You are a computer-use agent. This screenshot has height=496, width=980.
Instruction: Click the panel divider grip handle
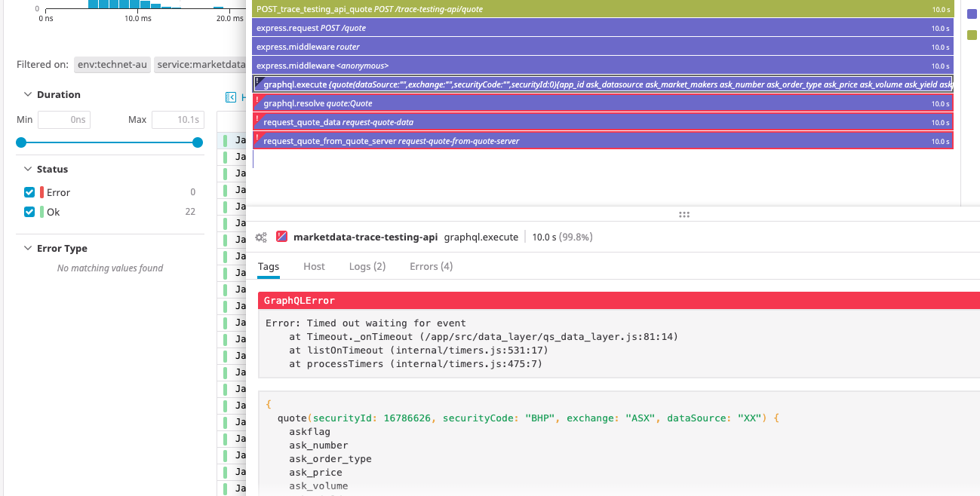(x=684, y=214)
